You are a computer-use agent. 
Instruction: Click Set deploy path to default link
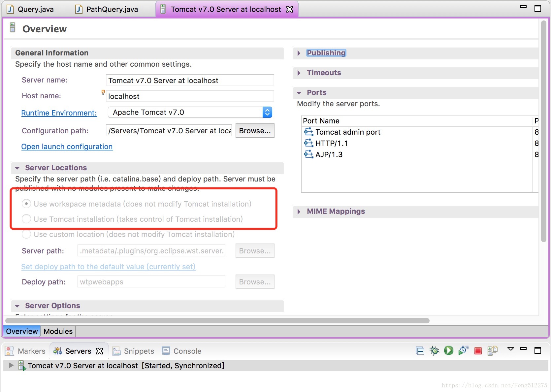[109, 267]
